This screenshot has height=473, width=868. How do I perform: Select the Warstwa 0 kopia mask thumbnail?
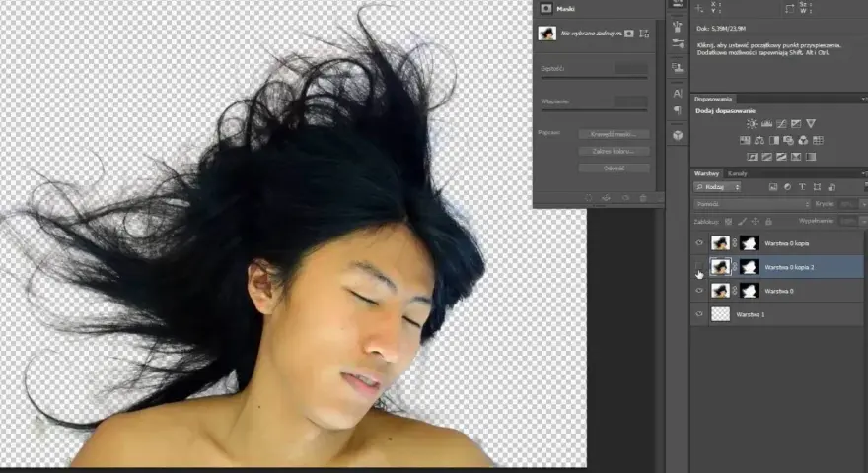[749, 242]
